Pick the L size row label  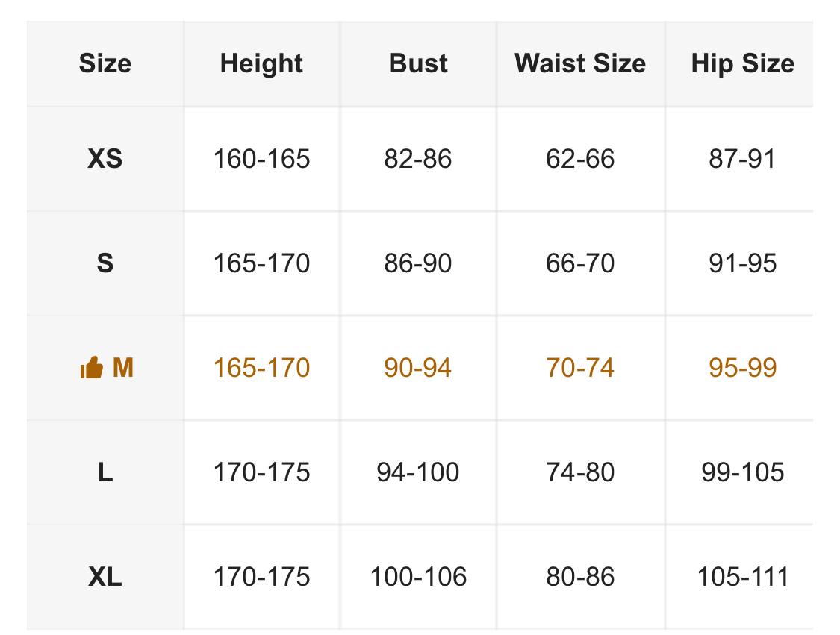click(x=105, y=472)
